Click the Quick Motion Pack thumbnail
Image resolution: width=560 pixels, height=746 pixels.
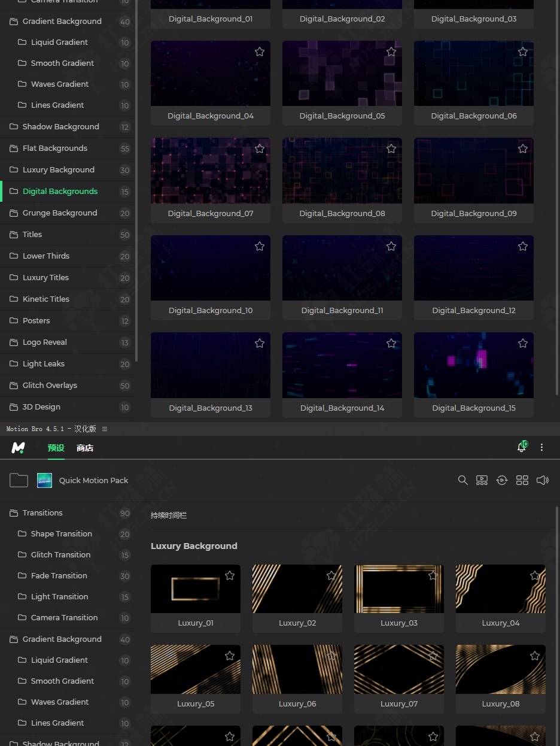pyautogui.click(x=44, y=480)
